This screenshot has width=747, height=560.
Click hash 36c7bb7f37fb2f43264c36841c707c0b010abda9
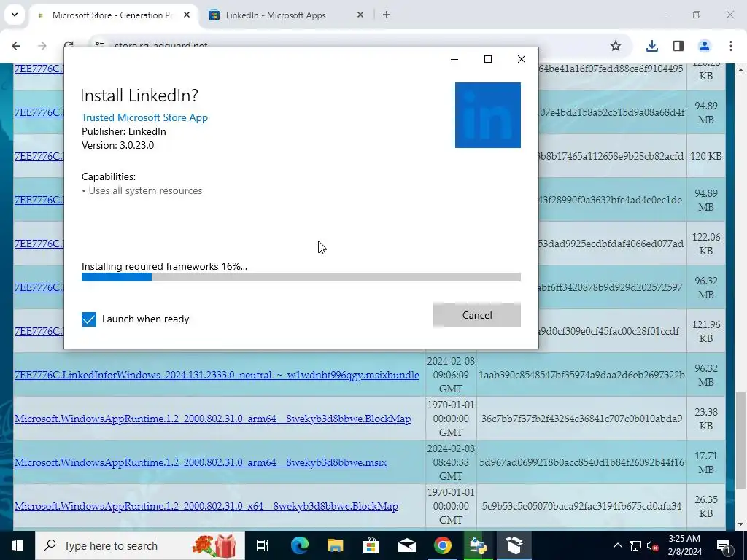581,419
